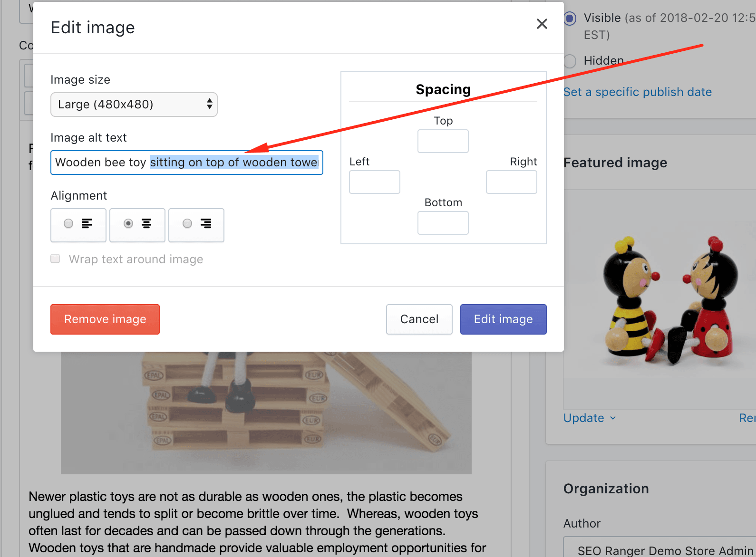The height and width of the screenshot is (557, 756).
Task: Toggle Wrap text around image checkbox
Action: click(55, 259)
